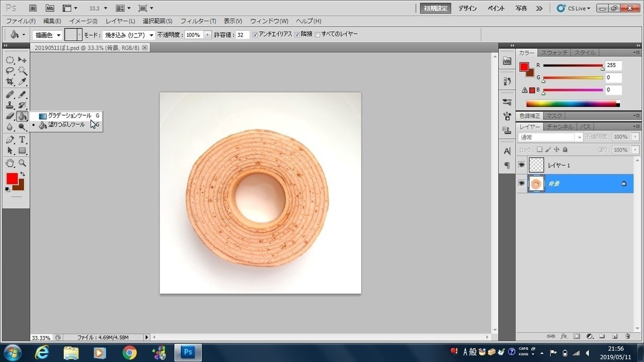Open the Screen Mode dropdown
Viewport: 644px width, 362px height.
pyautogui.click(x=146, y=8)
